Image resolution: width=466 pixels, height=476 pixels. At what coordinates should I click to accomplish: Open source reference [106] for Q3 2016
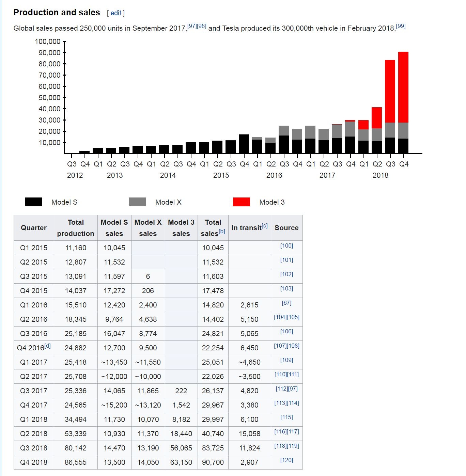(286, 331)
